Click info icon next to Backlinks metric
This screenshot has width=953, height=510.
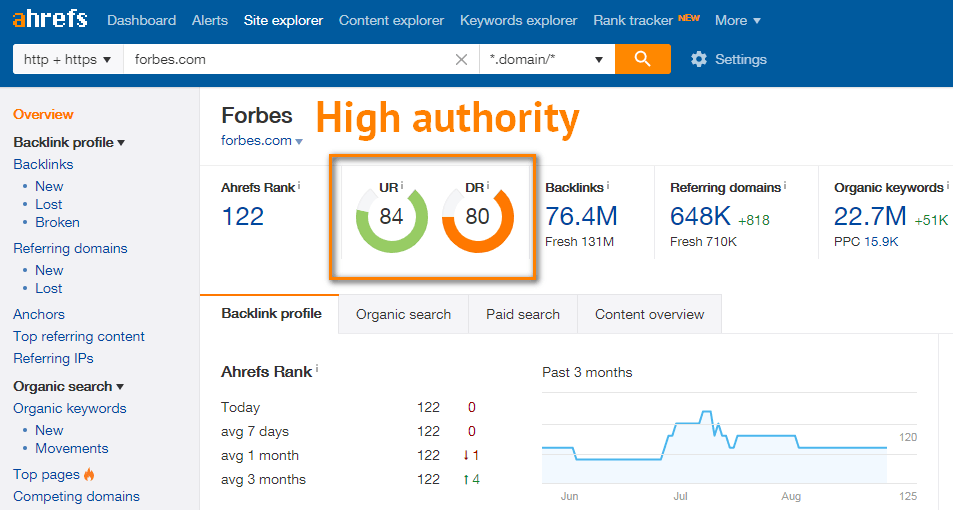coord(608,185)
